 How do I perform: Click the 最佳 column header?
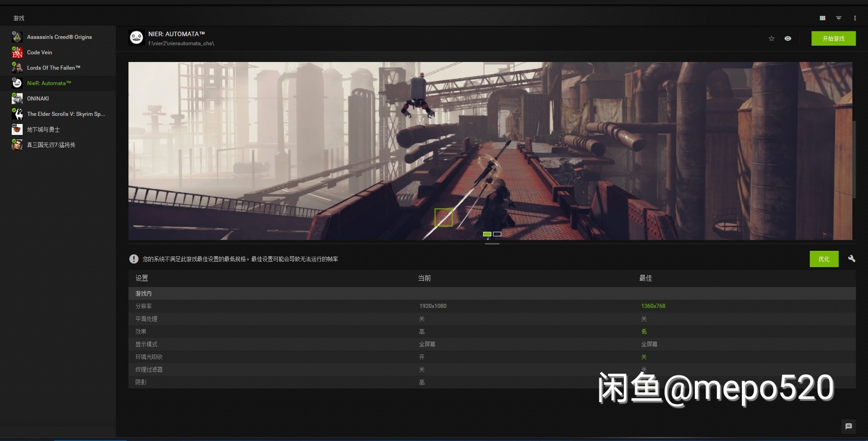point(645,278)
